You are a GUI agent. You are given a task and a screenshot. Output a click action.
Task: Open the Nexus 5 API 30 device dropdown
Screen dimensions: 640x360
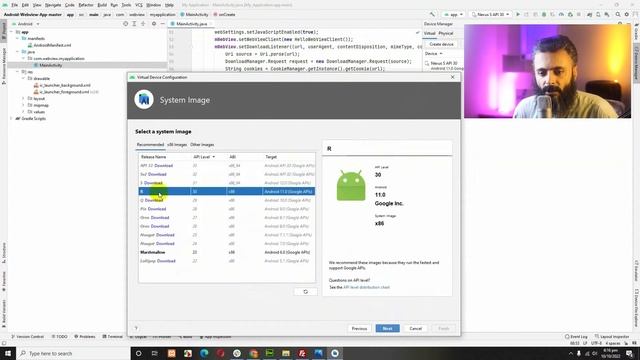tap(490, 14)
